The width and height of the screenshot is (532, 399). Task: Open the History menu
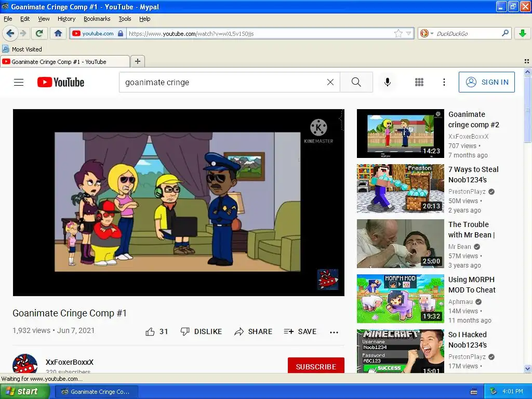(x=66, y=19)
